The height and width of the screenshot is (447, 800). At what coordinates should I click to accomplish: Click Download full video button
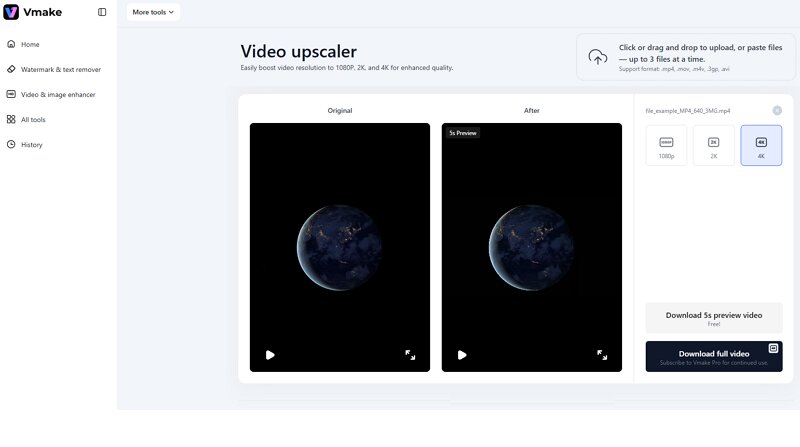point(714,356)
